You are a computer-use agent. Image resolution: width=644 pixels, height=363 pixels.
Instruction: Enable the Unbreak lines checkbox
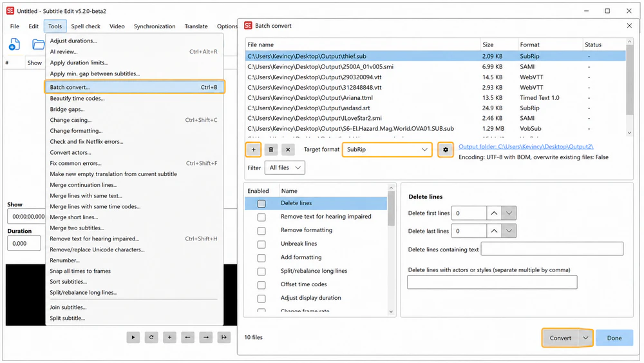tap(261, 244)
